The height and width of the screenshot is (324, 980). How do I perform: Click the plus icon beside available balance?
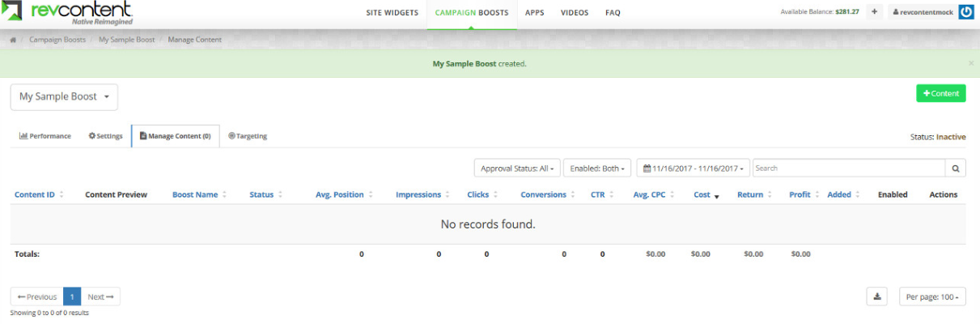coord(875,12)
